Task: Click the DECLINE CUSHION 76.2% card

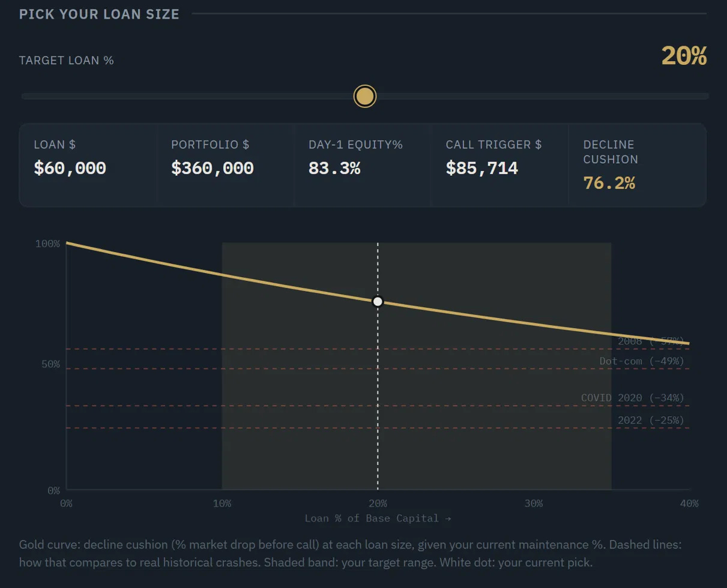Action: 637,165
